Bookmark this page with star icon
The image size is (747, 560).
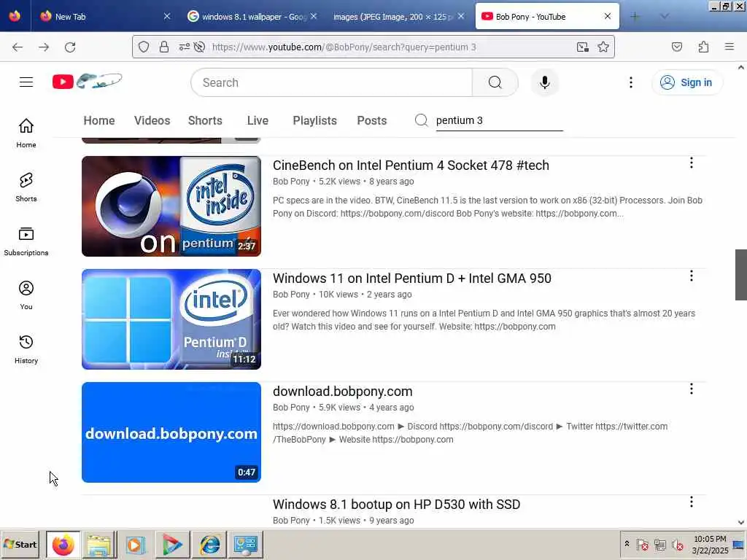click(x=603, y=47)
